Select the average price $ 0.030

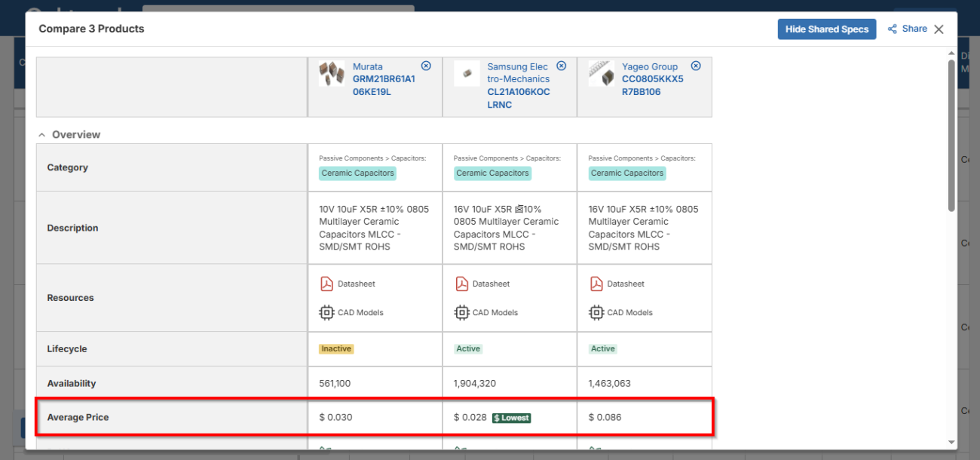pyautogui.click(x=335, y=417)
